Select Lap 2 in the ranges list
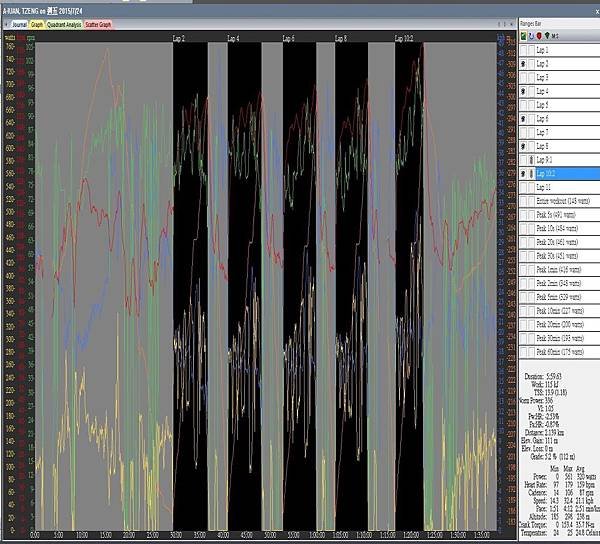 pyautogui.click(x=559, y=64)
